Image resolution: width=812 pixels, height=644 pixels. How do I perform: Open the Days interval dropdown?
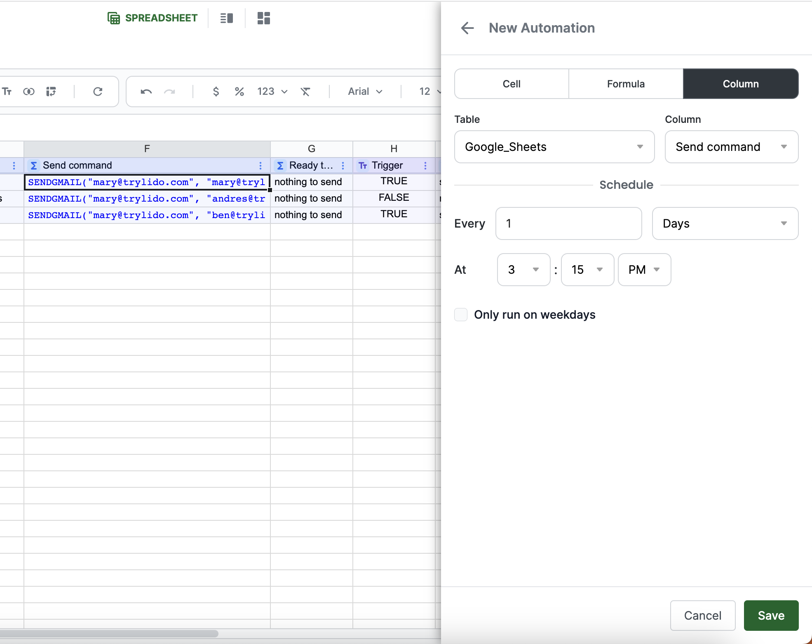coord(725,223)
